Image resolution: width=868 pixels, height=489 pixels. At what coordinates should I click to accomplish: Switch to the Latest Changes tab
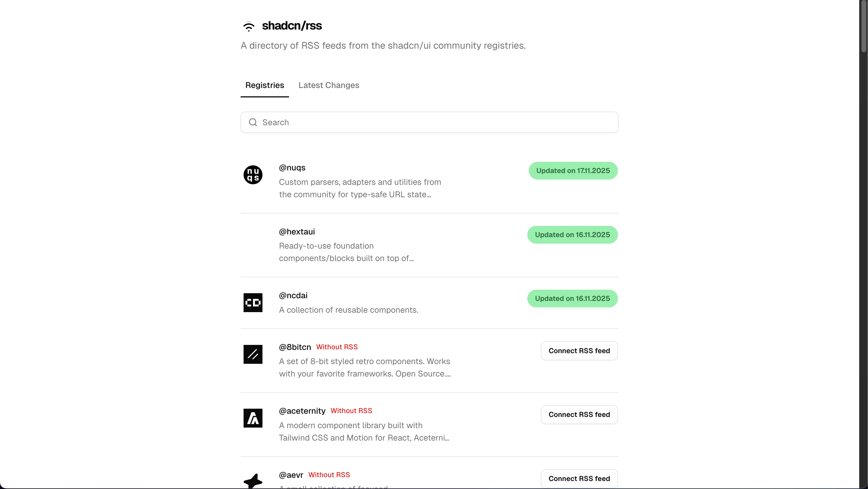pos(329,85)
